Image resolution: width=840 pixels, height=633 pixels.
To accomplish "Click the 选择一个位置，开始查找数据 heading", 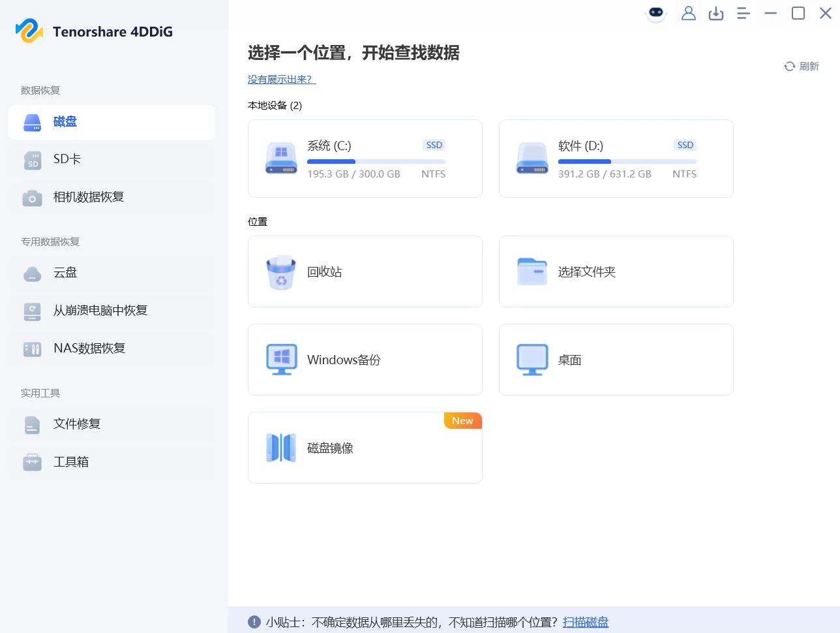I will point(353,53).
